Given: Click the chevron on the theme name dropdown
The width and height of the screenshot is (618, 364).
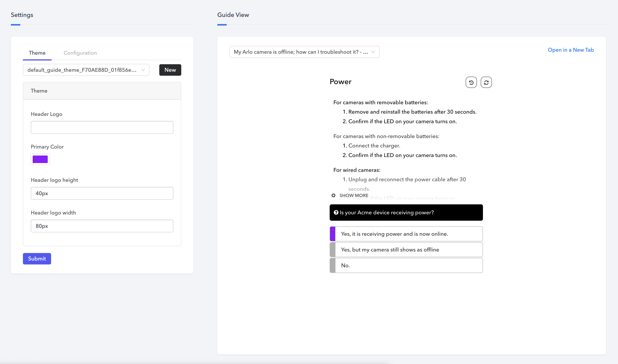Looking at the screenshot, I should [143, 70].
